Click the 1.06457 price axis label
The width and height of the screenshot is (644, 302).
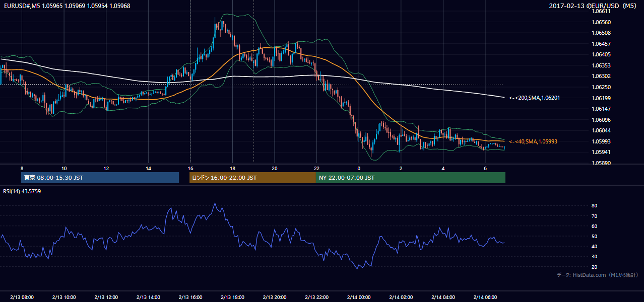click(x=602, y=44)
